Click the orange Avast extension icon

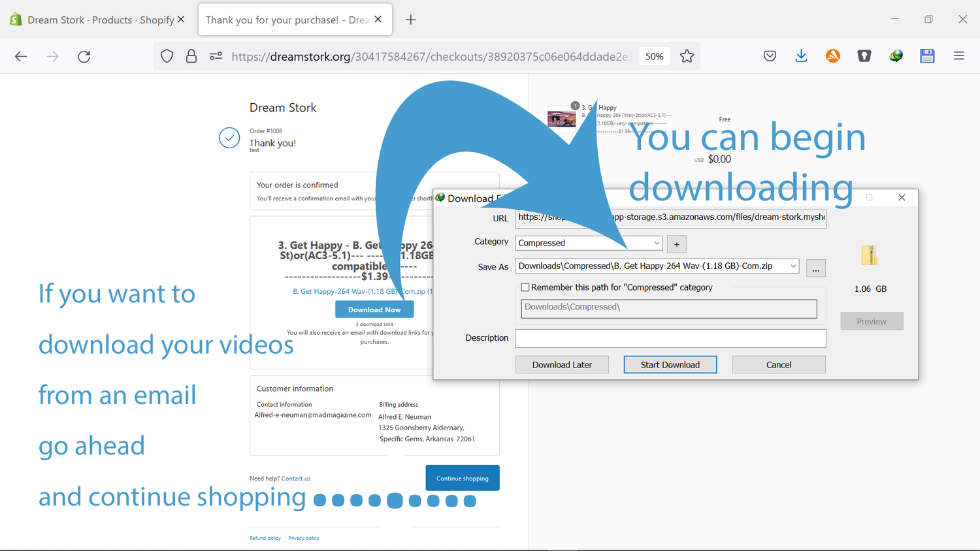tap(832, 56)
